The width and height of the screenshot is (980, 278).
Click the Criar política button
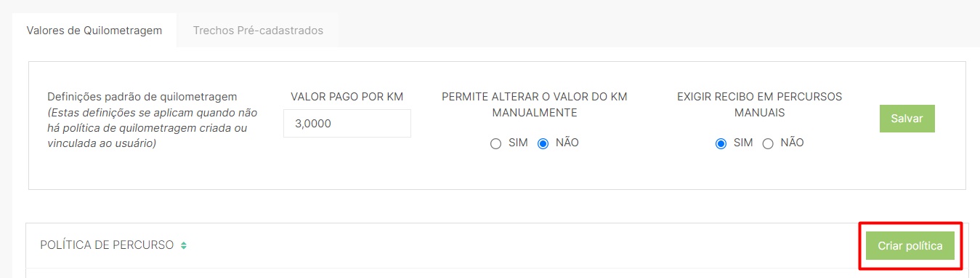click(x=910, y=246)
